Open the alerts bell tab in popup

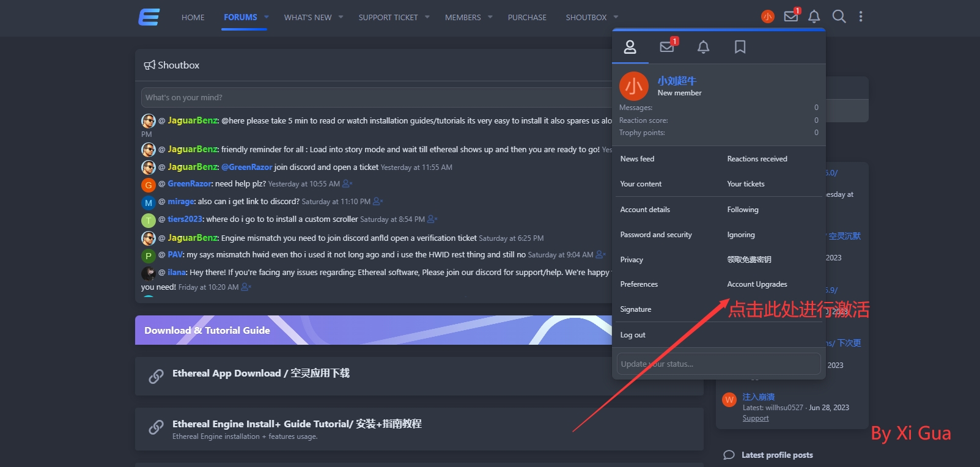pos(704,47)
